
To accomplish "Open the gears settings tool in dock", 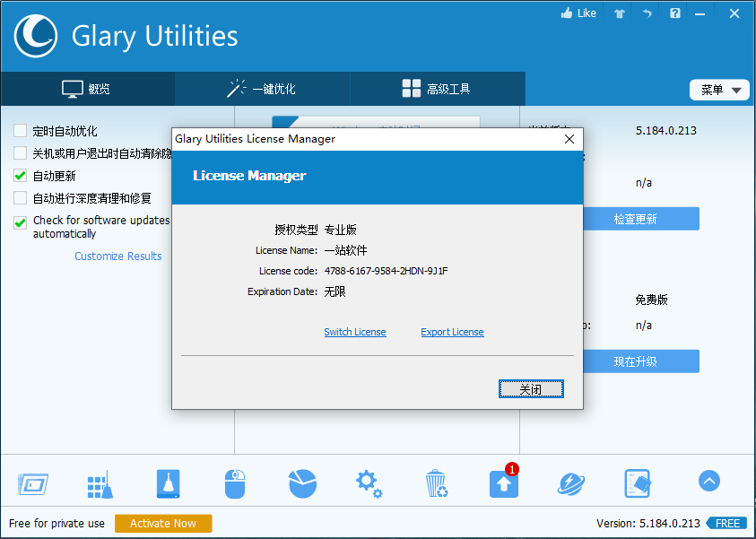I will point(369,484).
